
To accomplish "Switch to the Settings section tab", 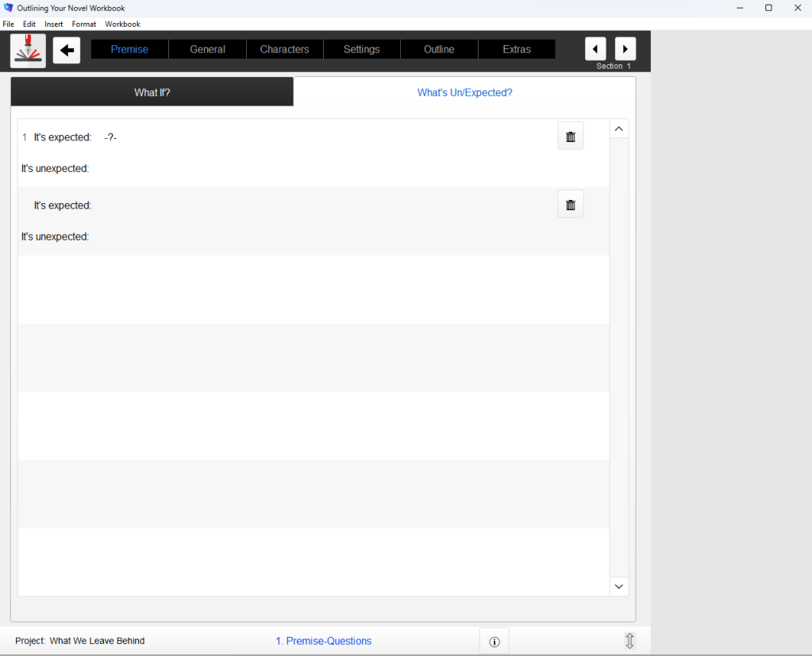I will click(x=361, y=49).
